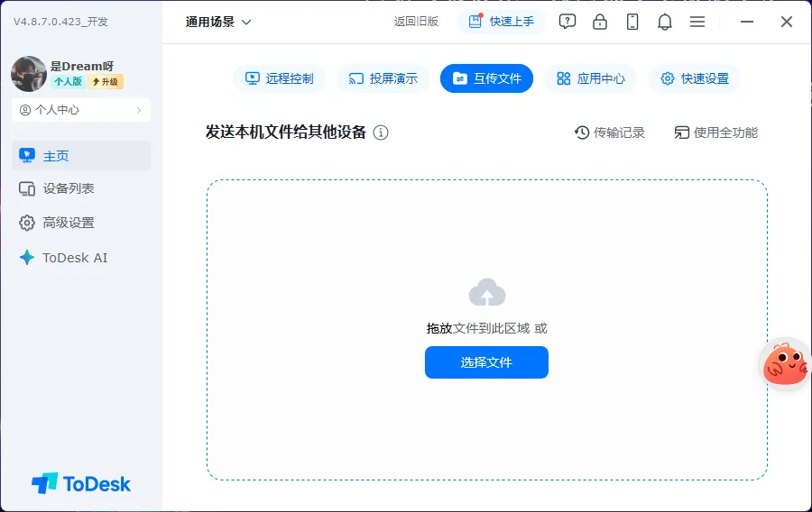Click 使用全功能 link
Screen dimensions: 812x512
pyautogui.click(x=715, y=133)
